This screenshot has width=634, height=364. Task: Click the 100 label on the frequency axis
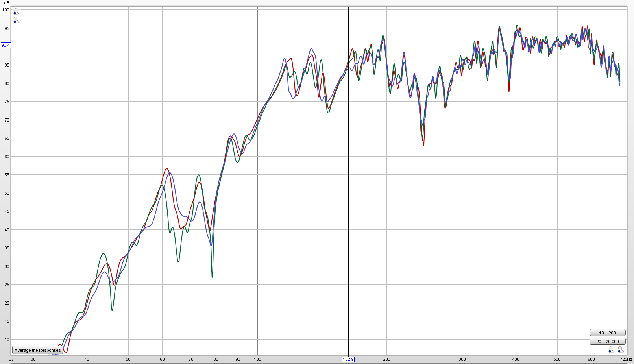tap(257, 359)
